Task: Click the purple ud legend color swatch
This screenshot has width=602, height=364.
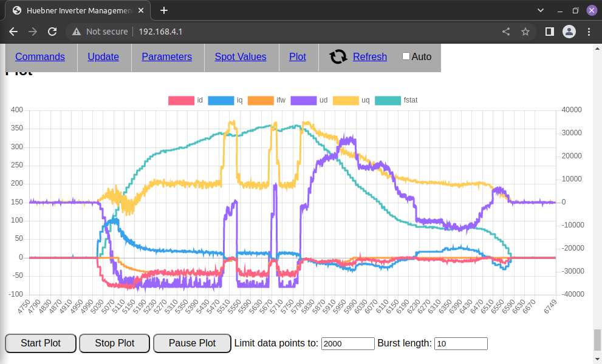Action: point(303,101)
